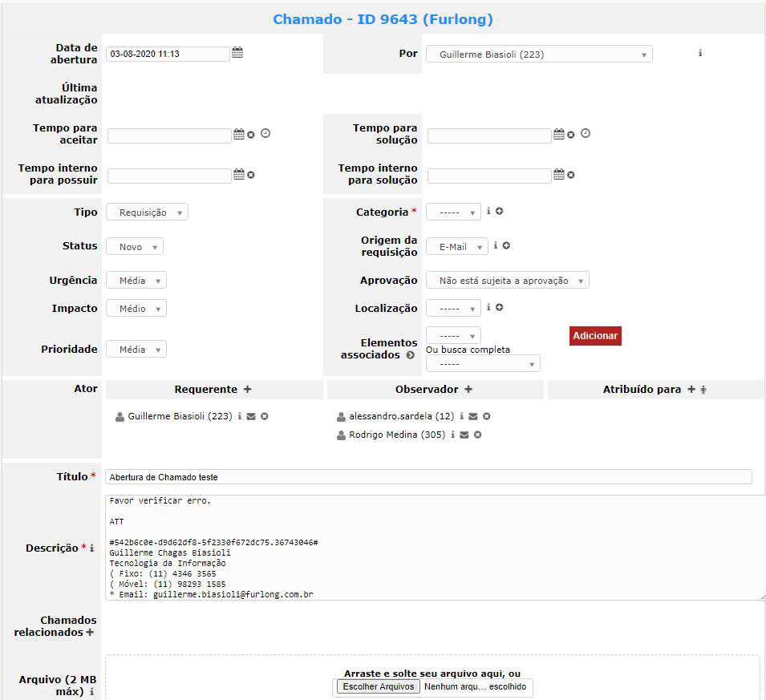Open the Aprovação dropdown
Image resolution: width=766 pixels, height=700 pixels.
click(507, 281)
